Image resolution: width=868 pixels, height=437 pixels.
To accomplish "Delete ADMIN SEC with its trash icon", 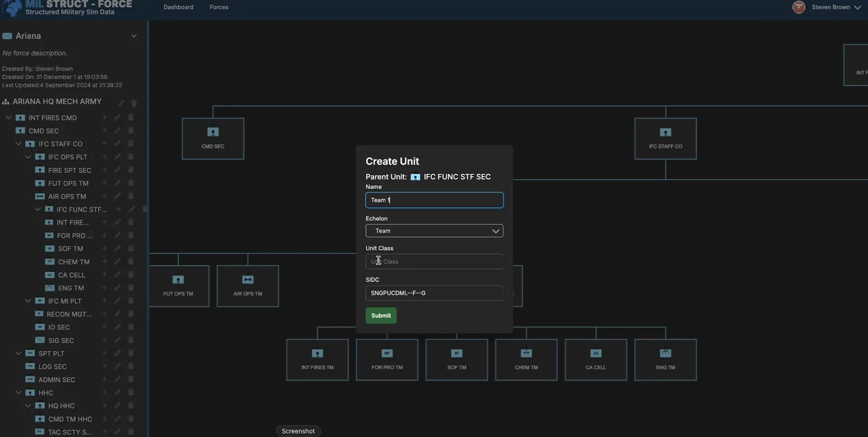I will point(131,379).
